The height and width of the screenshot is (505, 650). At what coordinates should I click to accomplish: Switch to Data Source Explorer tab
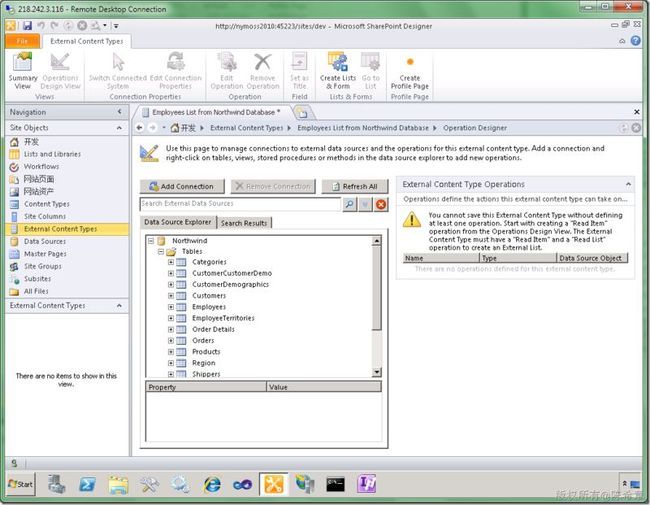[178, 222]
